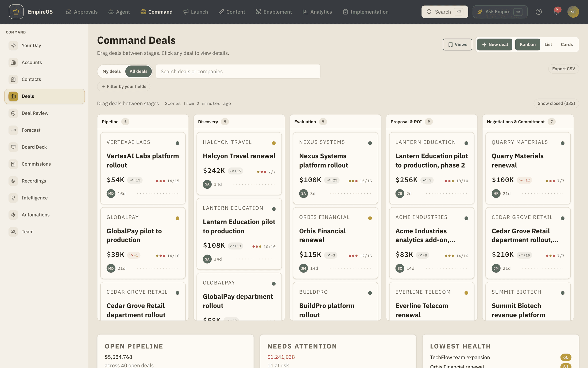
Task: Open the Implementation tab
Action: [366, 12]
